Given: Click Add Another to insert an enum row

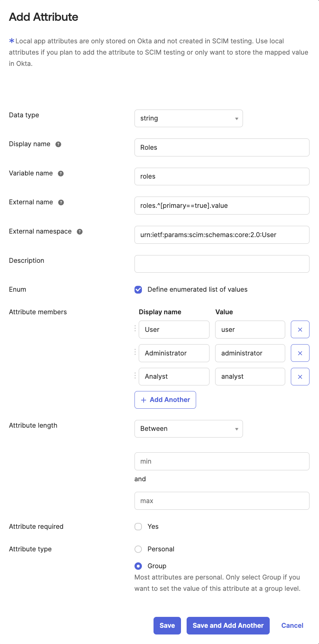Looking at the screenshot, I should (x=165, y=400).
